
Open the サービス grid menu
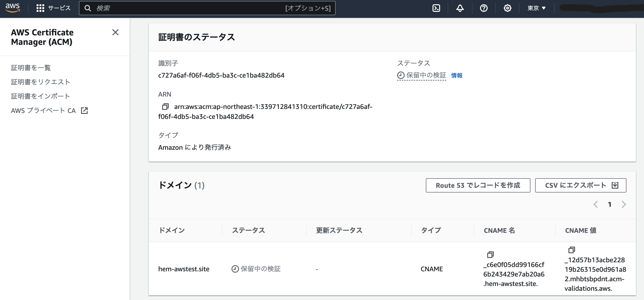tap(53, 8)
